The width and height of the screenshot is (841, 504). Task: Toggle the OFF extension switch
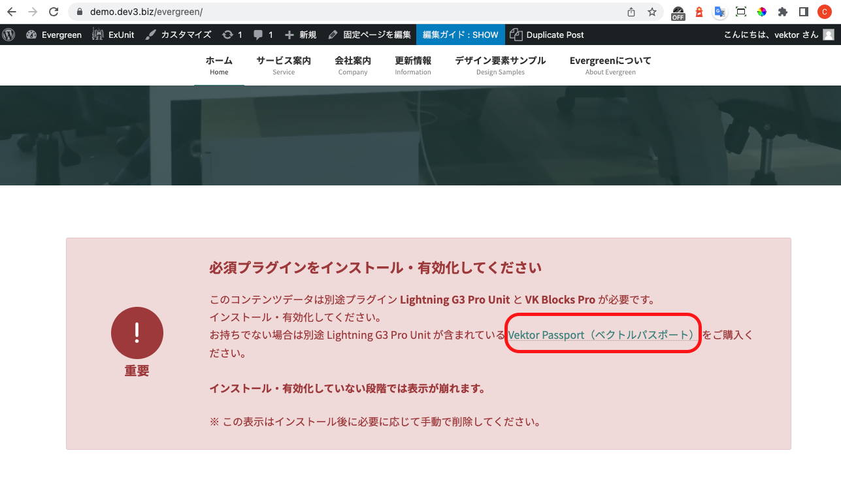click(x=678, y=12)
